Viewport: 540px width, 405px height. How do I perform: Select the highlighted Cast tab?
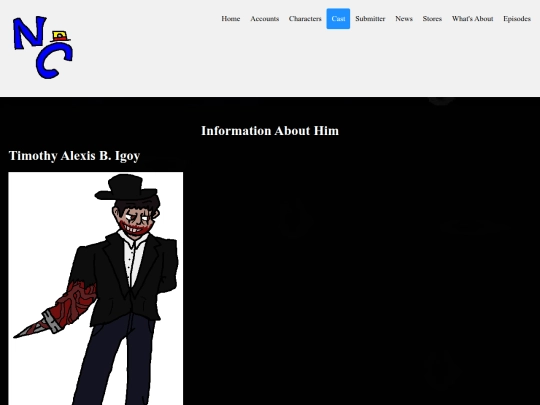338,19
